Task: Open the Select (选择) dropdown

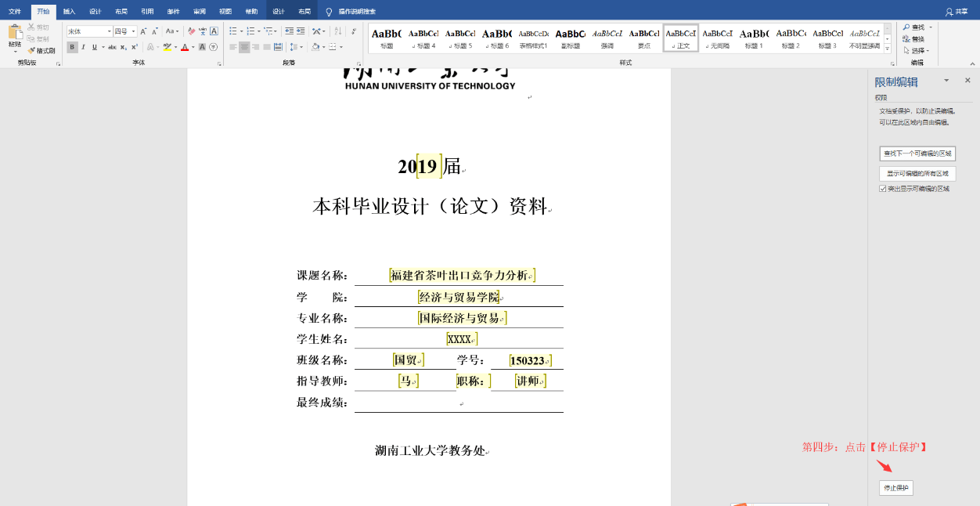Action: pos(917,50)
